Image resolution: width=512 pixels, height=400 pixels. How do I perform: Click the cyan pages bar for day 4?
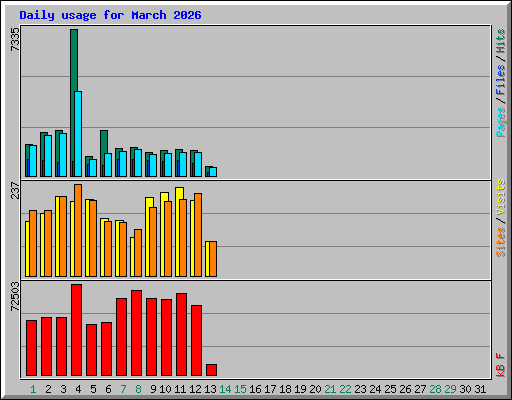78,134
